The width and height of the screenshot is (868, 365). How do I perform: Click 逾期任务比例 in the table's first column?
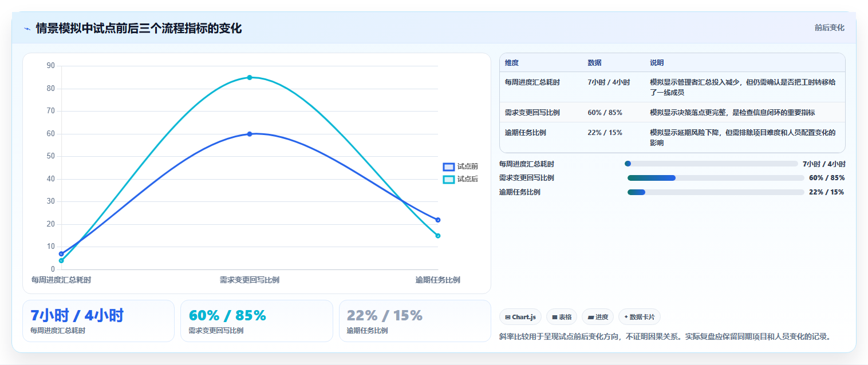click(x=526, y=133)
